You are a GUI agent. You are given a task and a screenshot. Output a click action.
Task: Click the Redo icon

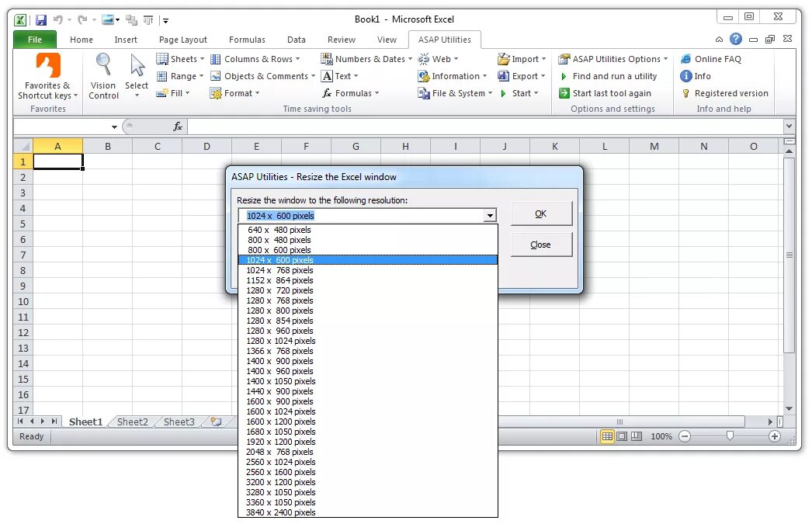82,20
